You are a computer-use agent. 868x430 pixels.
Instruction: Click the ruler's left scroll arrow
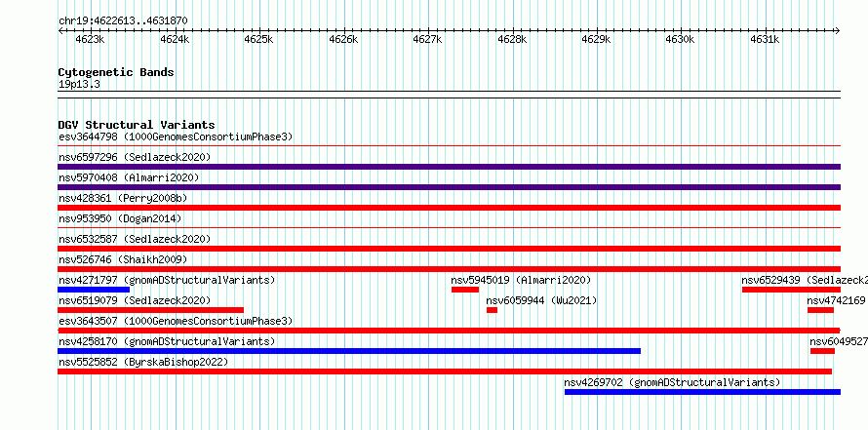(x=60, y=30)
